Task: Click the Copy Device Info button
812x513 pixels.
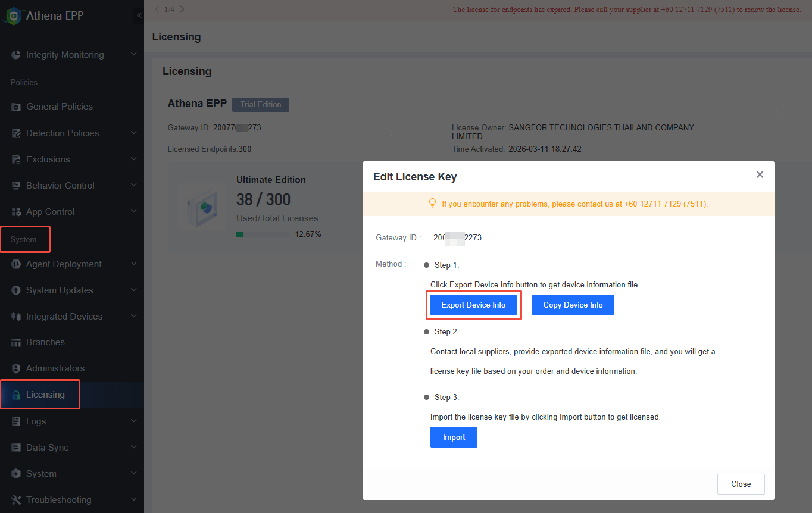Action: [x=573, y=305]
